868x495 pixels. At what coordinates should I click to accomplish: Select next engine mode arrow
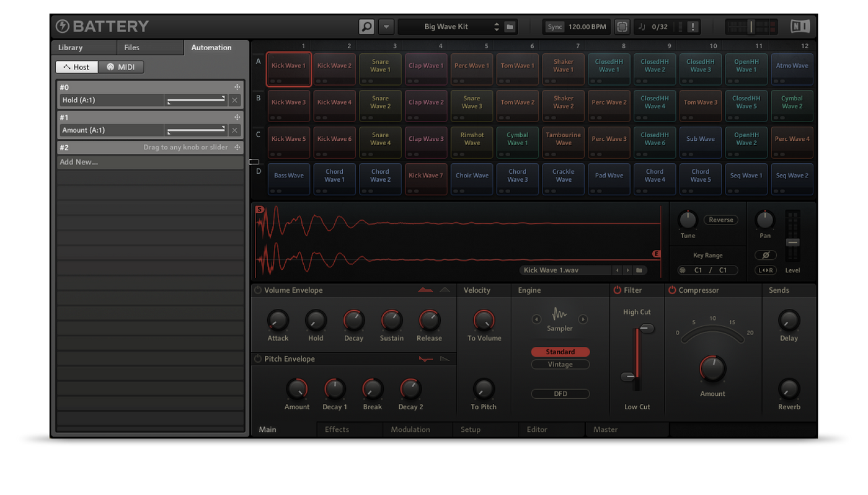[x=583, y=319]
